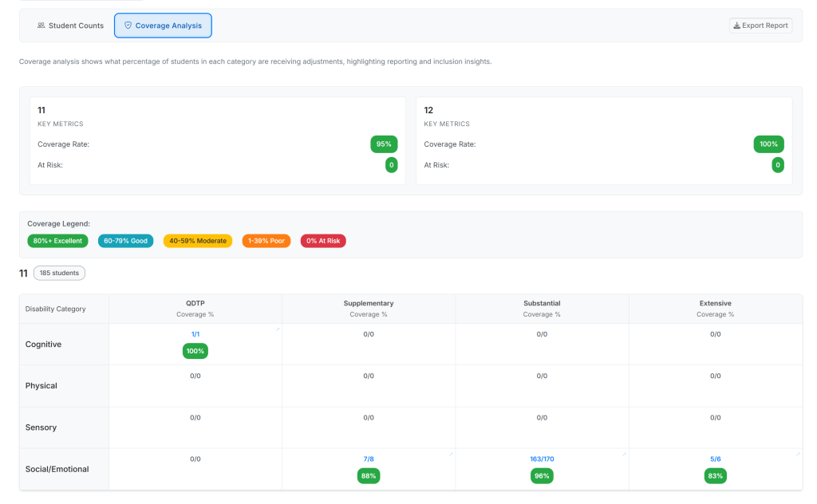Click expand arrow in Social/Emotional Extensive cell

click(x=798, y=455)
